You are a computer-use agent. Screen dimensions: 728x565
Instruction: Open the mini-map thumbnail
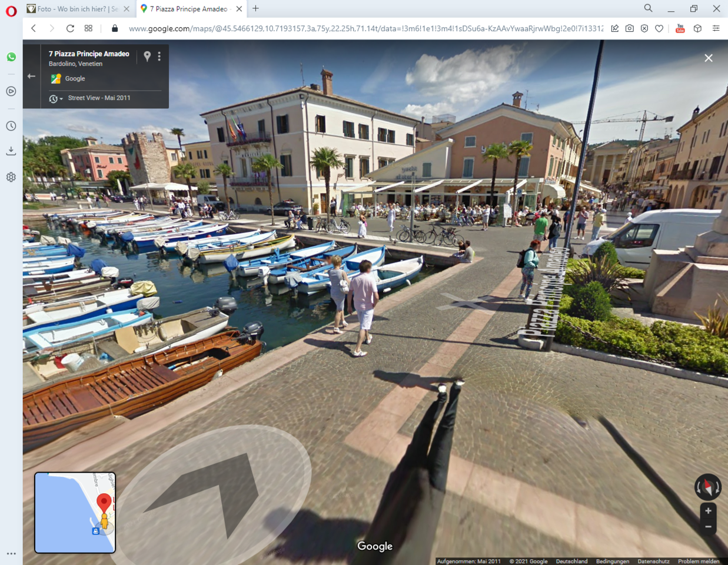coord(75,513)
